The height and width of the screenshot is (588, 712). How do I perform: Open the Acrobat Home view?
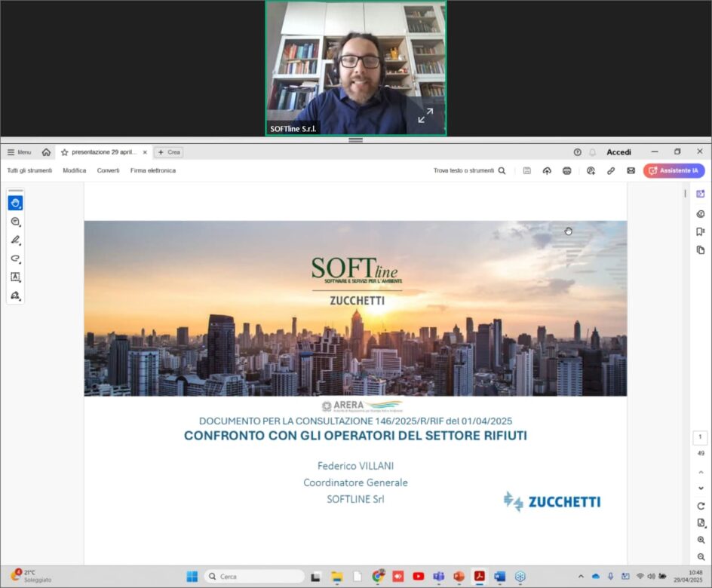click(x=46, y=152)
